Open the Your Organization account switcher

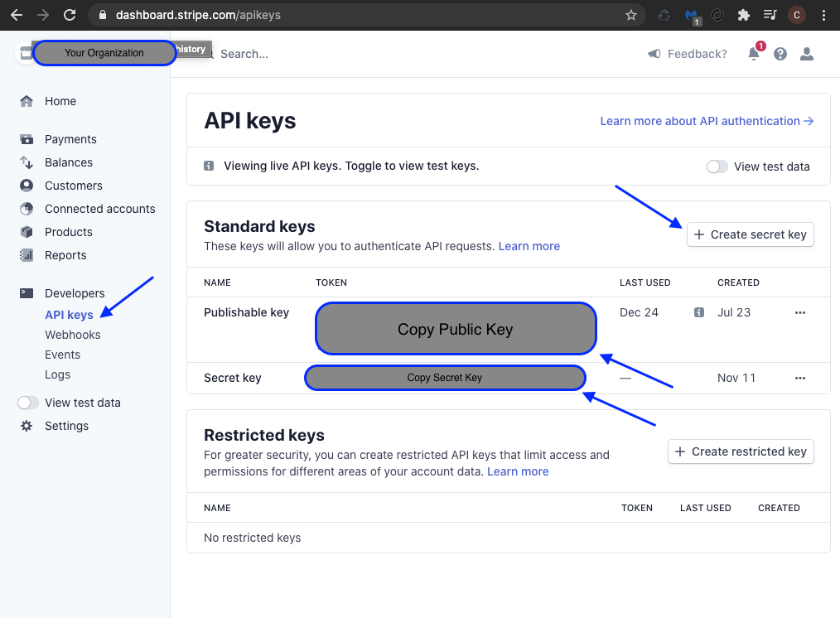click(x=104, y=53)
